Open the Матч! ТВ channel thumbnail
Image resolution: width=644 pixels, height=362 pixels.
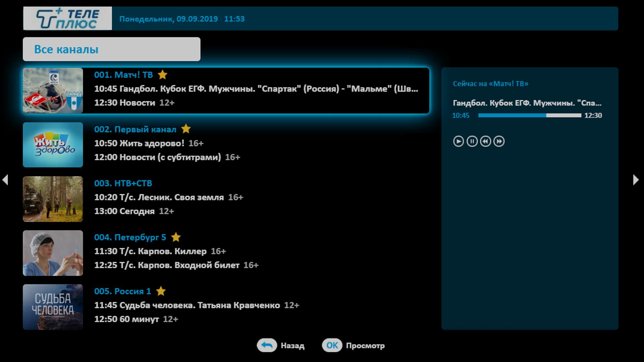pos(53,90)
